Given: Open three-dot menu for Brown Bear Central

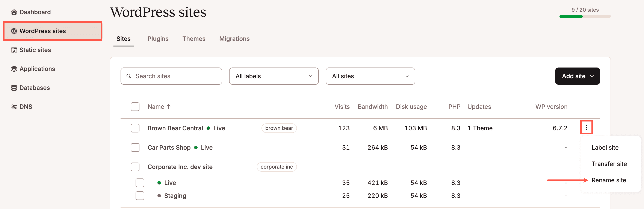Looking at the screenshot, I should pos(586,128).
